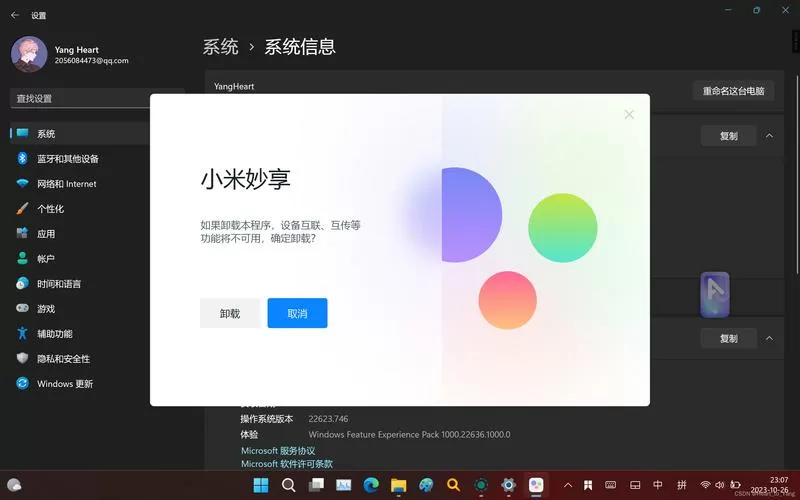The width and height of the screenshot is (800, 500).
Task: Click the game controller icon
Action: point(22,308)
